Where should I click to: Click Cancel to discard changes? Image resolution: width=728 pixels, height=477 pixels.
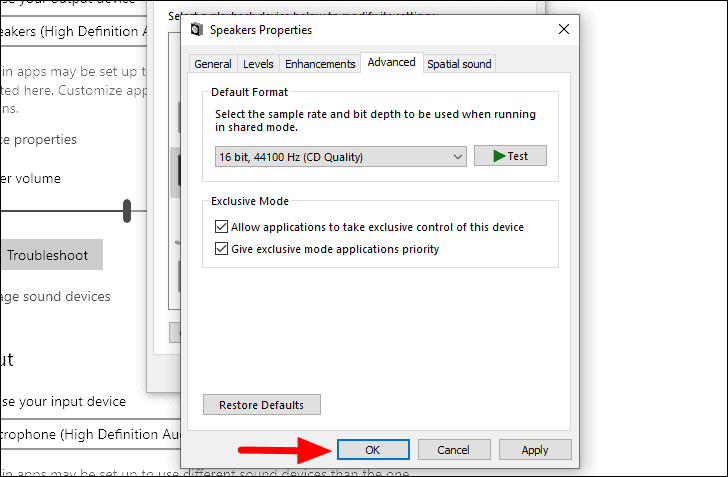point(454,450)
